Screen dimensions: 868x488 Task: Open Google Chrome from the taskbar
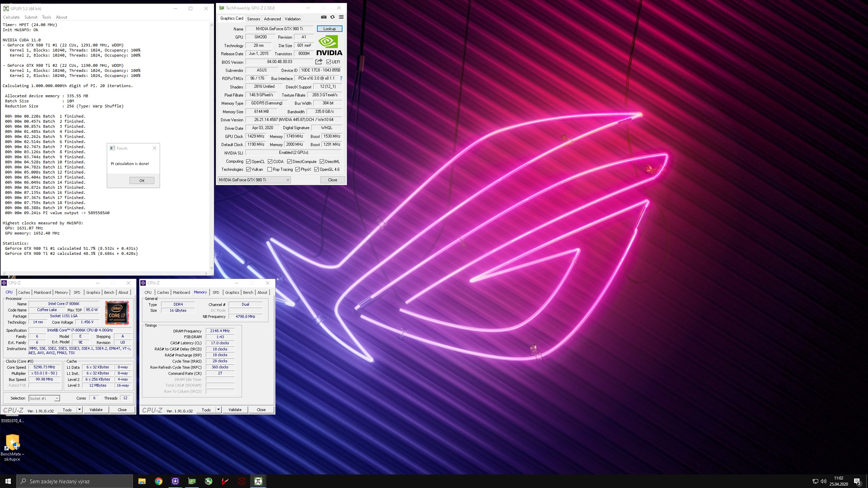[x=158, y=481]
